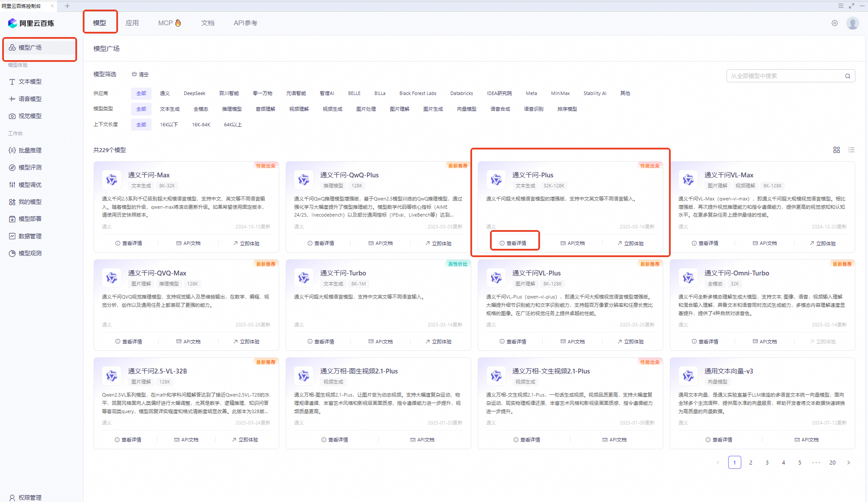Filter context length 16K以下

[x=169, y=125]
